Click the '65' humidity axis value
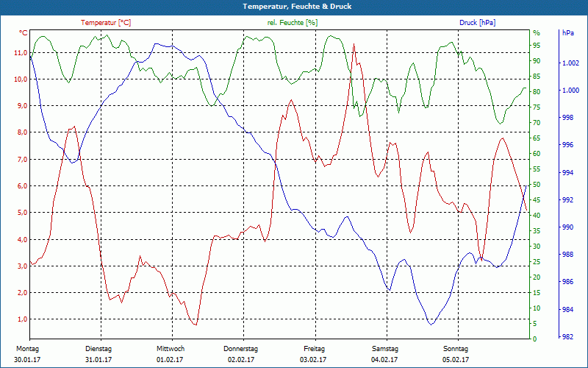This screenshot has width=588, height=368. pyautogui.click(x=537, y=138)
